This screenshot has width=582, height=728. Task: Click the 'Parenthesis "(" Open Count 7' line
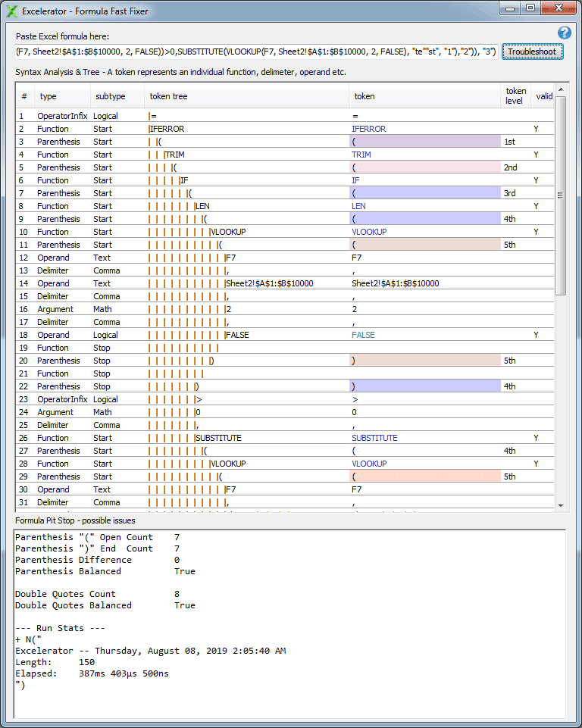(x=98, y=537)
